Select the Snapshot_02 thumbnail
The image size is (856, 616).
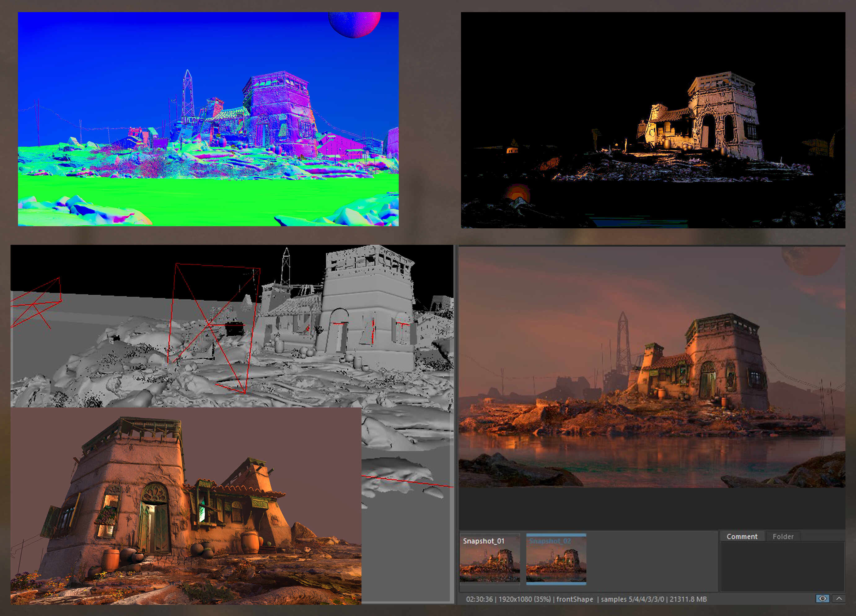556,559
